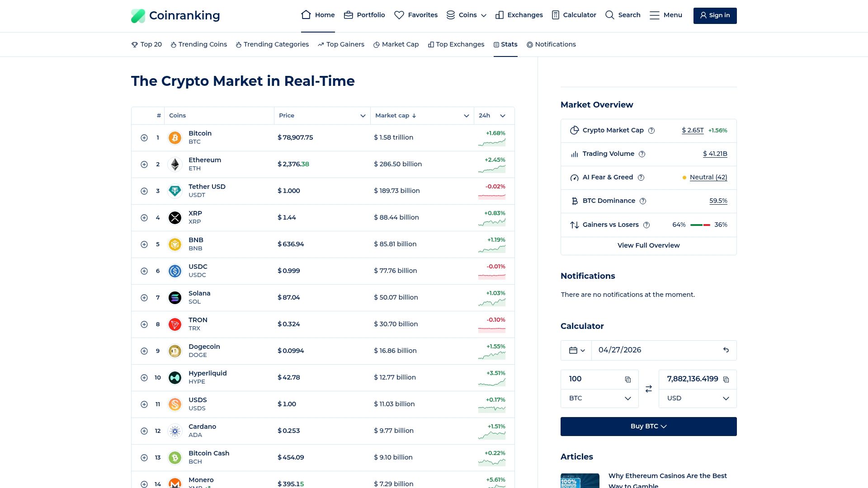Add Cardano to favorites plus toggle
This screenshot has width=868, height=488.
(144, 431)
